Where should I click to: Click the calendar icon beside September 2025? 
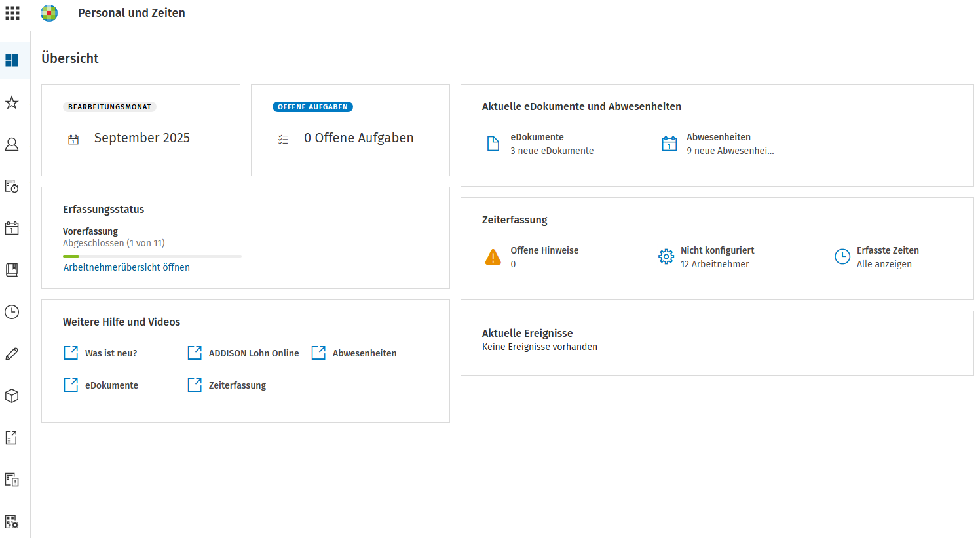[73, 139]
